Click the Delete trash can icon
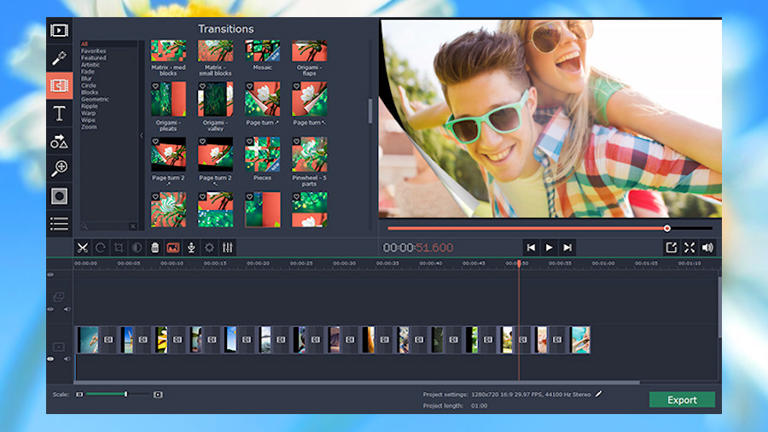Screen dimensions: 768x432 155,248
